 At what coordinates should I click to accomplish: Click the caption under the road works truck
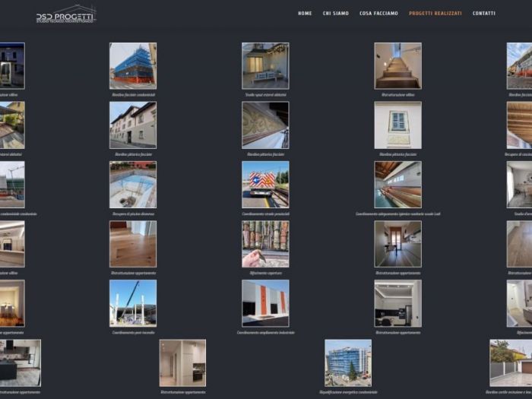(x=265, y=214)
